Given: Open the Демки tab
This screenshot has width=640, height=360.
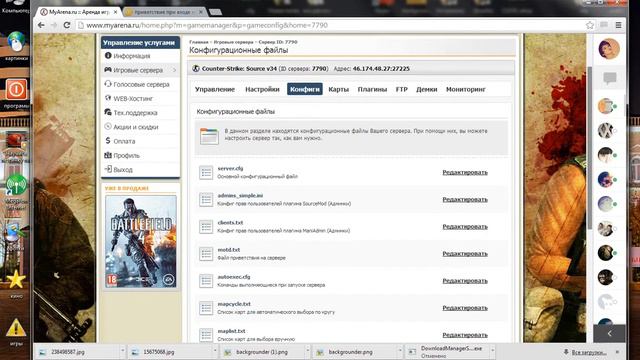Looking at the screenshot, I should click(x=427, y=89).
